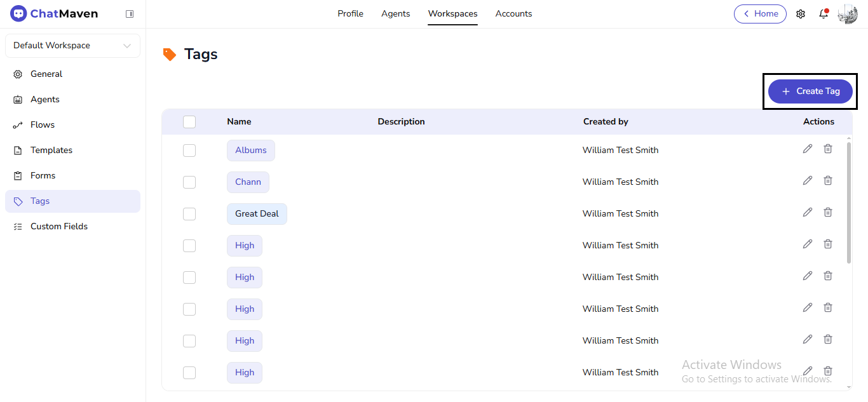This screenshot has height=402, width=868.
Task: Delete the Chann tag via trash icon
Action: pyautogui.click(x=827, y=180)
